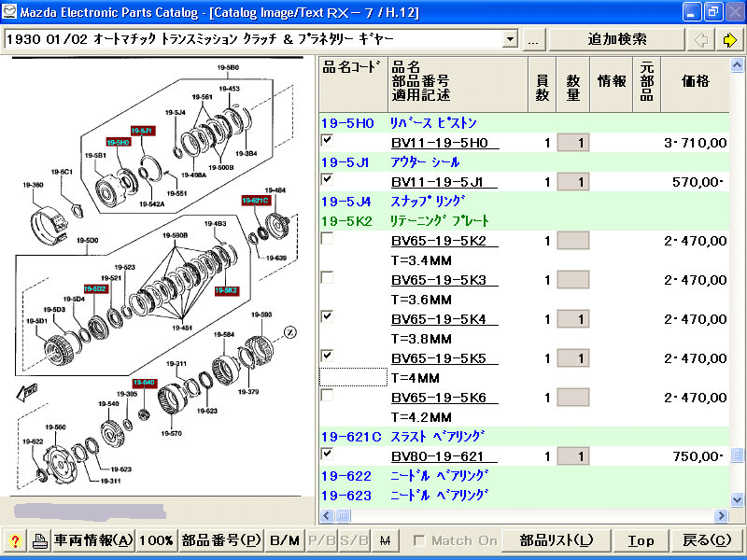Check the BV65-19-5K3 checkbox
747x560 pixels.
[328, 277]
